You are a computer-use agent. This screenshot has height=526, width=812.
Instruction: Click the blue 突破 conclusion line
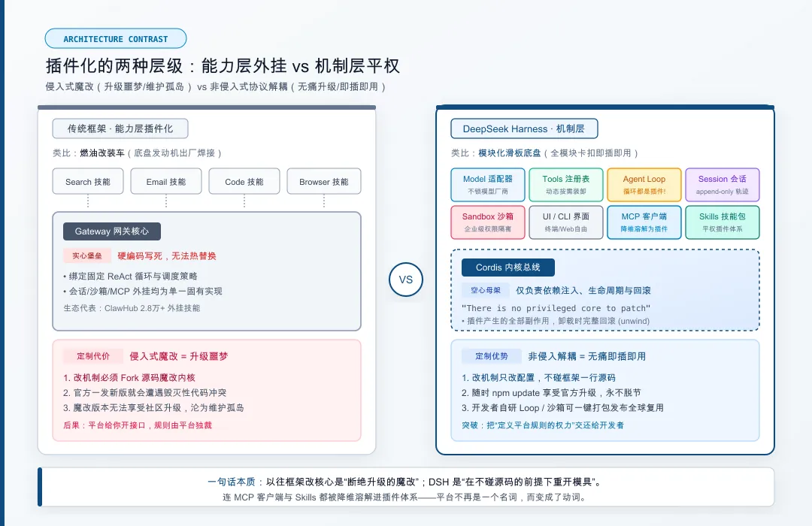(543, 425)
